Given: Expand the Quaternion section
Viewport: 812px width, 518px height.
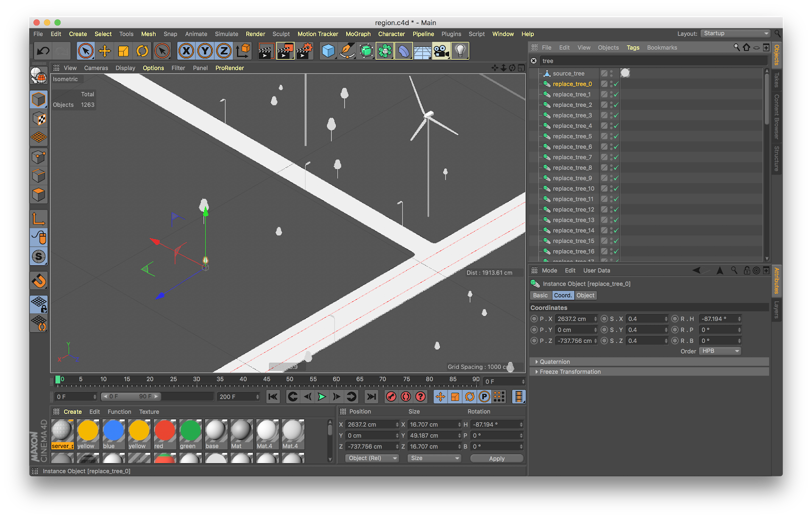Looking at the screenshot, I should pos(555,362).
